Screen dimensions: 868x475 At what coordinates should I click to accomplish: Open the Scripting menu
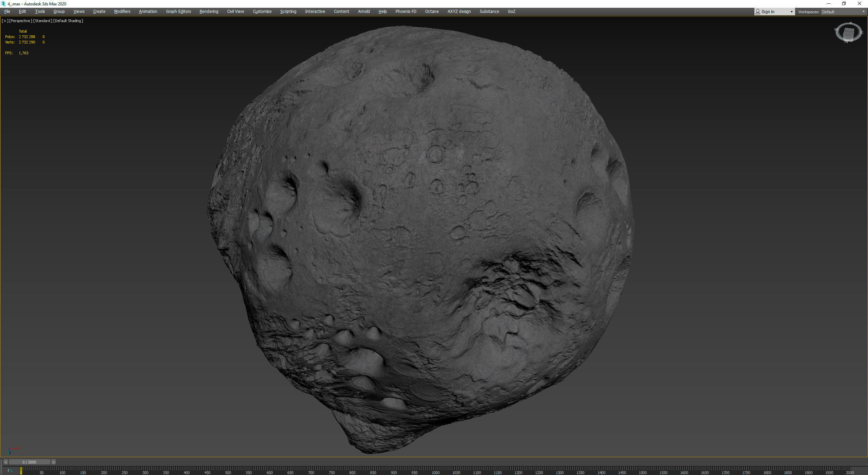click(x=288, y=12)
